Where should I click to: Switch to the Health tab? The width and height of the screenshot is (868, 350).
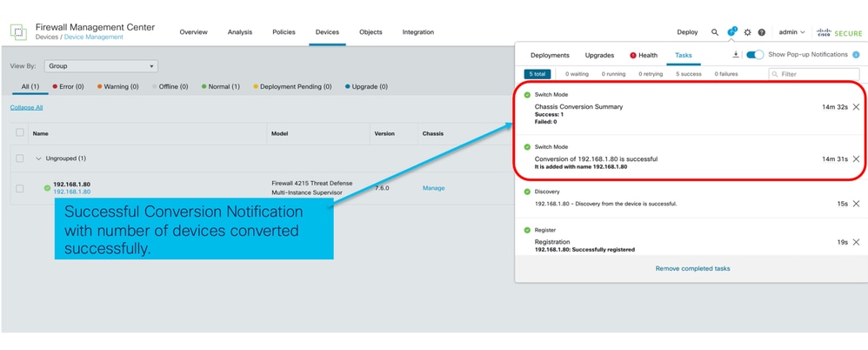coord(644,56)
